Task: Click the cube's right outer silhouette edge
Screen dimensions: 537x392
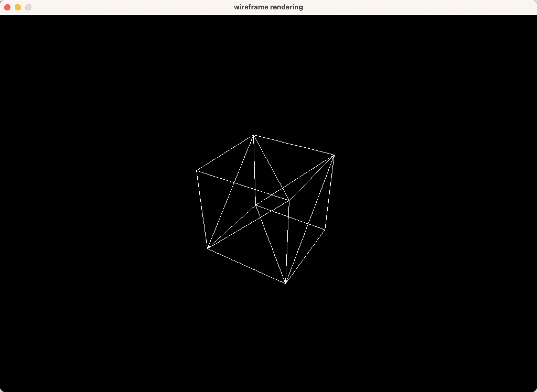Action: [329, 193]
